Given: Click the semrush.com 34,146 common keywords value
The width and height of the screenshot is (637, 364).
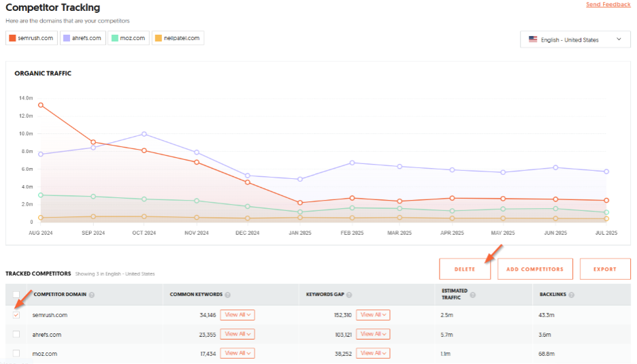Looking at the screenshot, I should (x=208, y=315).
